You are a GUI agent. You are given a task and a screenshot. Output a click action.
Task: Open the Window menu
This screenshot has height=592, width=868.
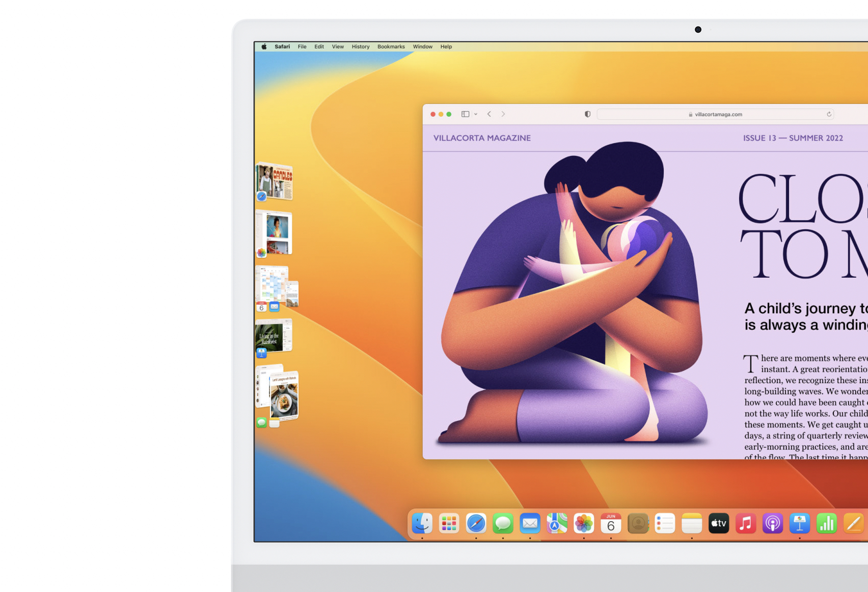422,47
